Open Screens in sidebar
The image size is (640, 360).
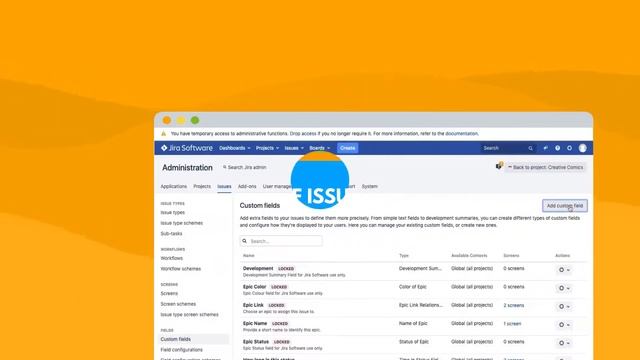tap(169, 293)
